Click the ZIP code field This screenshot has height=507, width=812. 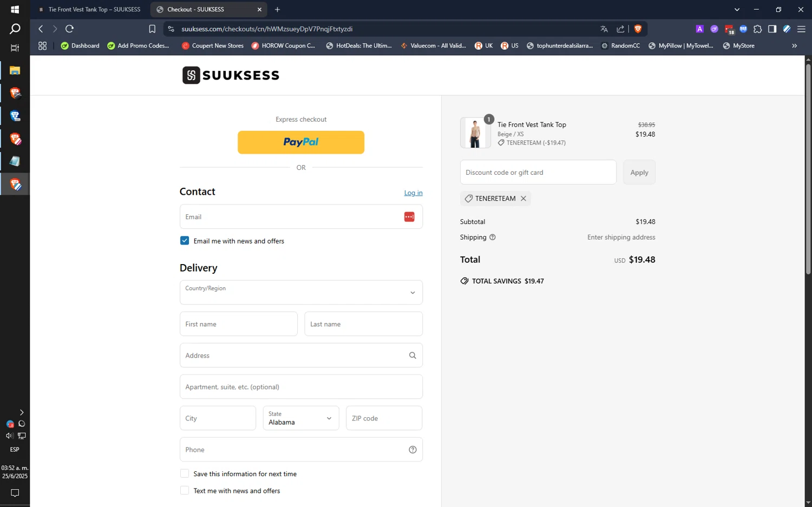pyautogui.click(x=384, y=418)
